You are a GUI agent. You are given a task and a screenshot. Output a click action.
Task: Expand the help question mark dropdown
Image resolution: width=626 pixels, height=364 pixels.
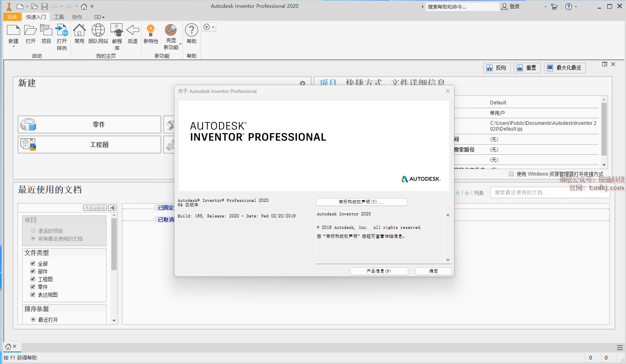click(x=576, y=7)
